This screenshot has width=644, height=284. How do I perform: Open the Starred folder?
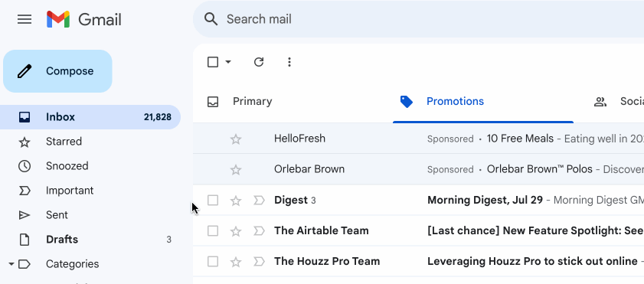coord(90,142)
